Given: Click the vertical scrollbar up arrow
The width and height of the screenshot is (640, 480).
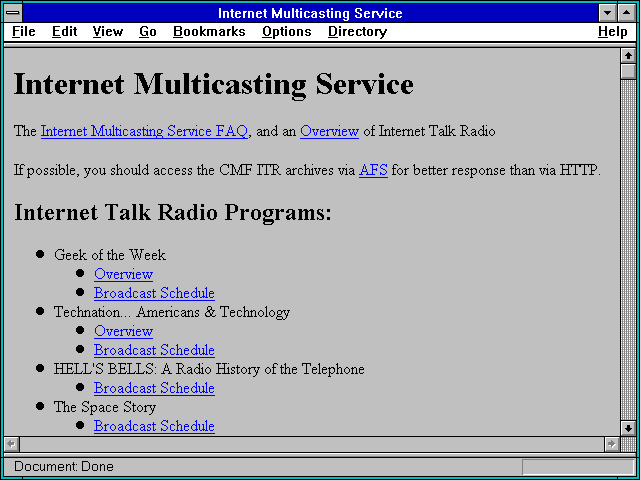Looking at the screenshot, I should coord(628,56).
